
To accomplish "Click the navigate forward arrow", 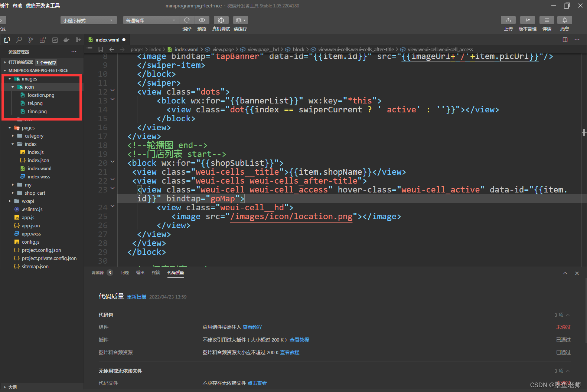I will coord(123,49).
